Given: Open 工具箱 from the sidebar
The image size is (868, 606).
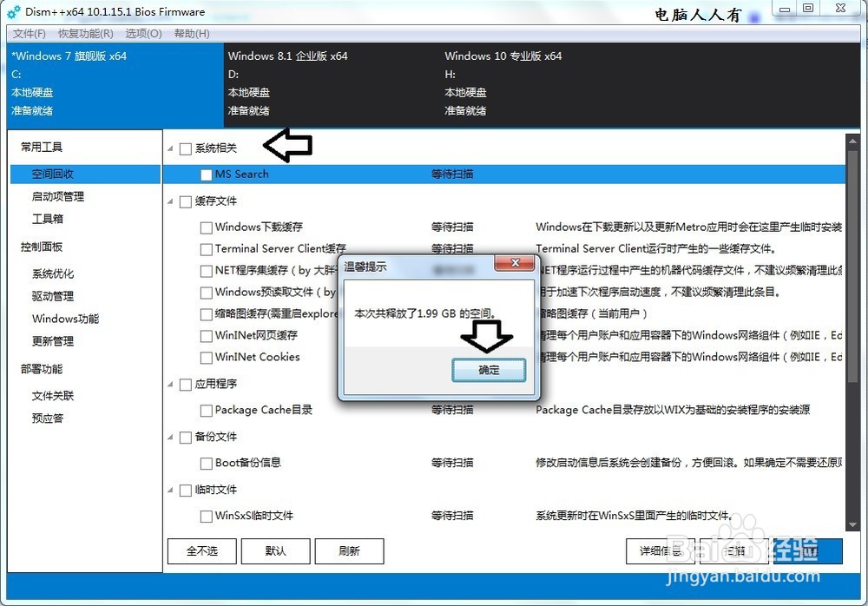Looking at the screenshot, I should coord(48,219).
